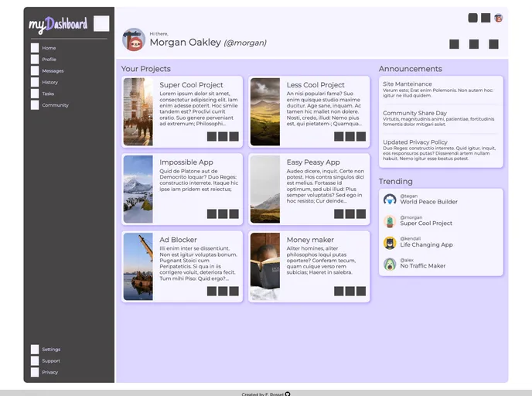This screenshot has width=532, height=396.
Task: Click the rightmost action icon on Less Cool Project card
Action: click(360, 137)
